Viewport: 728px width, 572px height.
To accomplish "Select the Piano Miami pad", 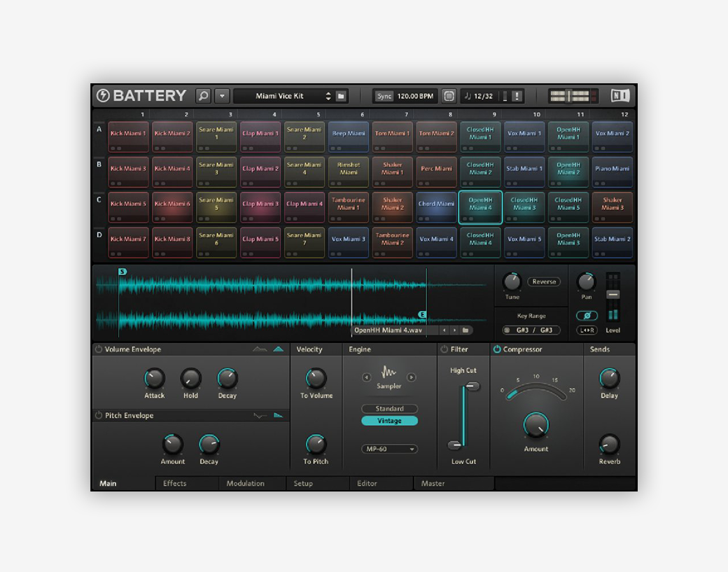I will coord(612,172).
